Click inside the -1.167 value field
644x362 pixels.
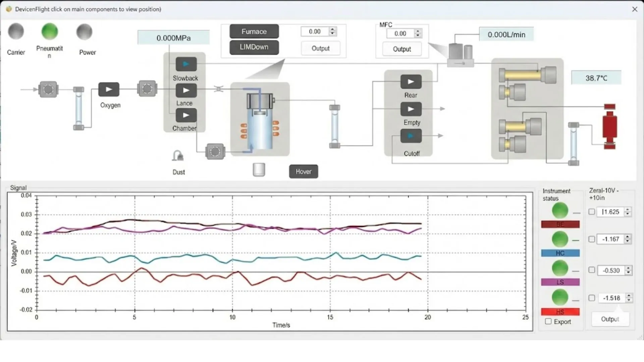coord(611,239)
